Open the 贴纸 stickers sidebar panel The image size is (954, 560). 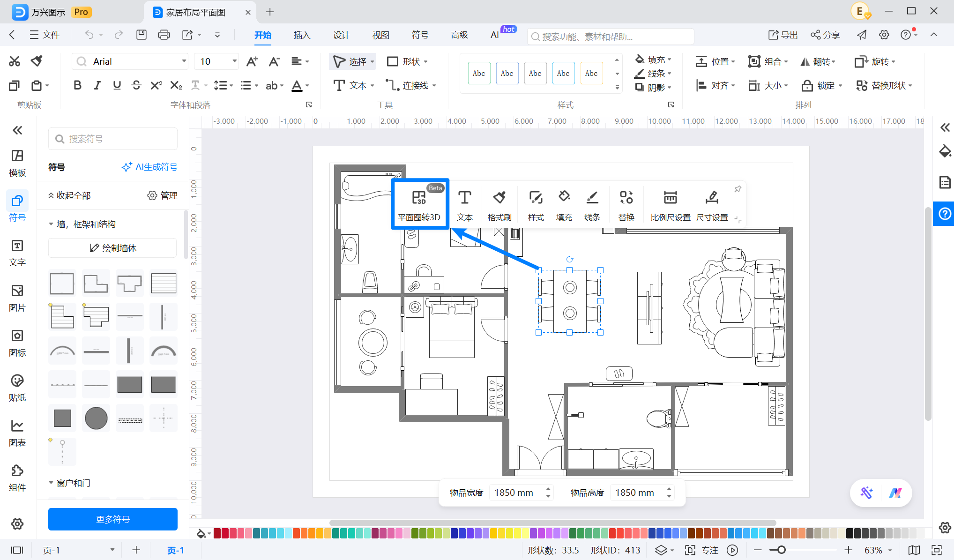point(17,388)
